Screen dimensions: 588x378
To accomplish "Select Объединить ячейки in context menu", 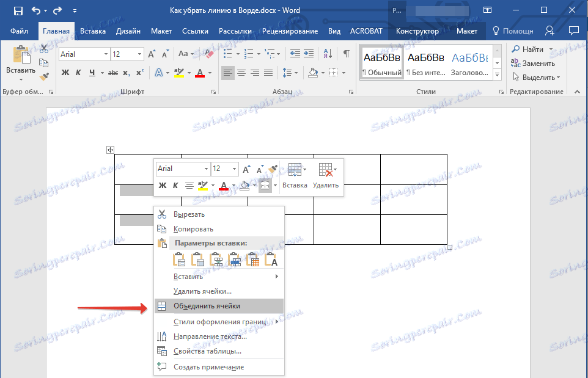I will [219, 306].
